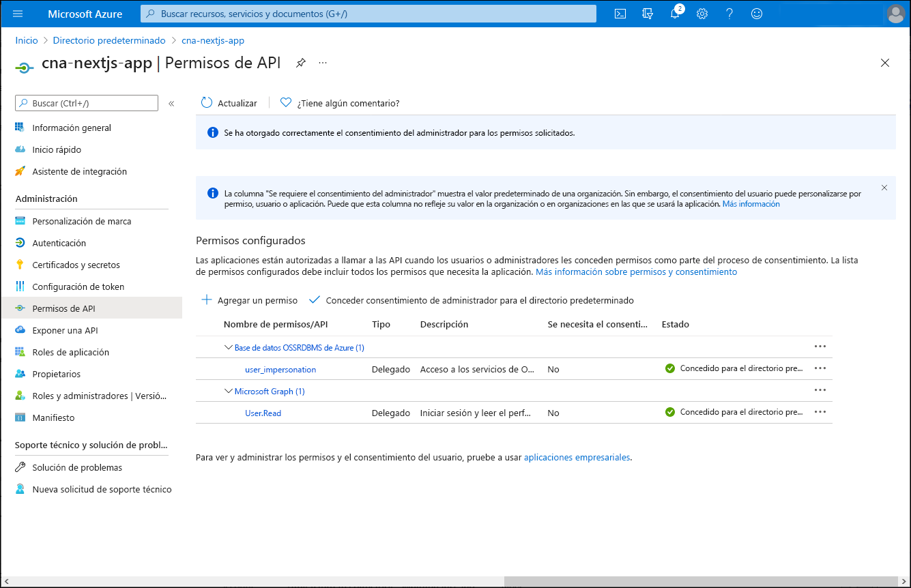Click the granted status icon for User.Read
Image resolution: width=911 pixels, height=588 pixels.
(x=670, y=412)
